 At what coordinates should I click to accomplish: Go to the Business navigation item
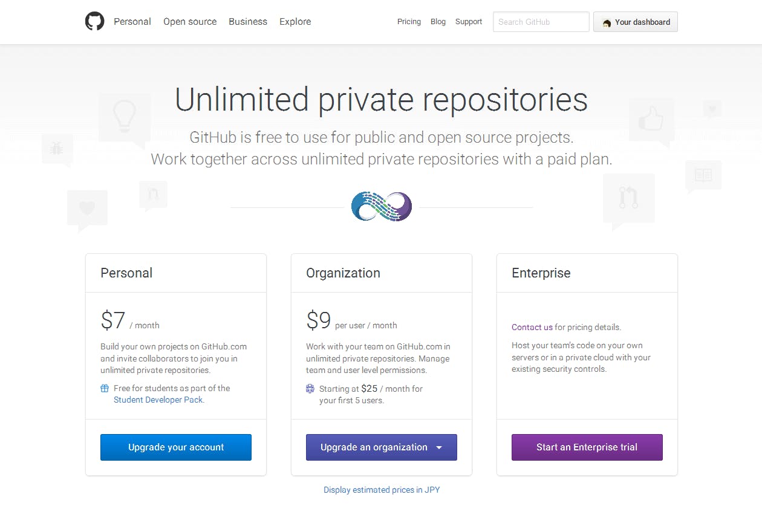tap(248, 21)
